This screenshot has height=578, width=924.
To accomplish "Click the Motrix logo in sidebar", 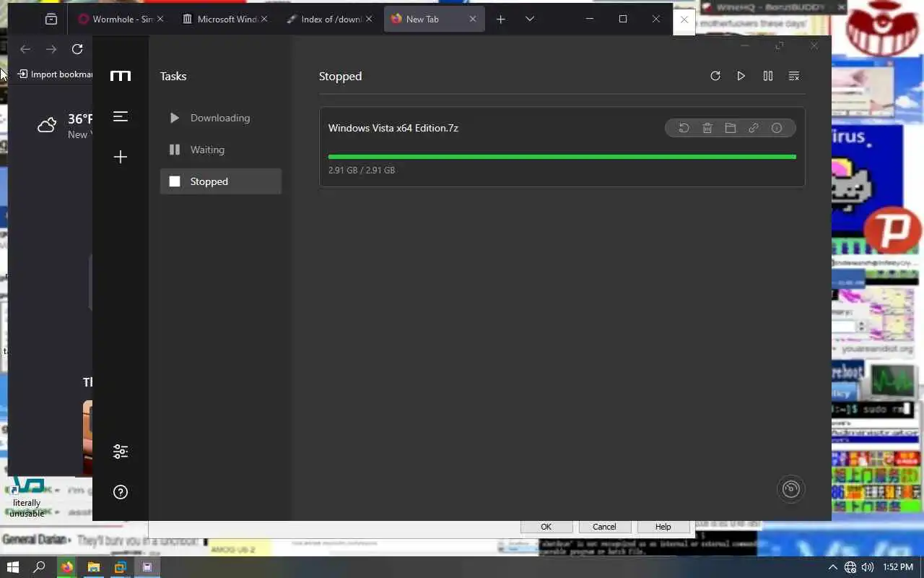I will point(121,76).
